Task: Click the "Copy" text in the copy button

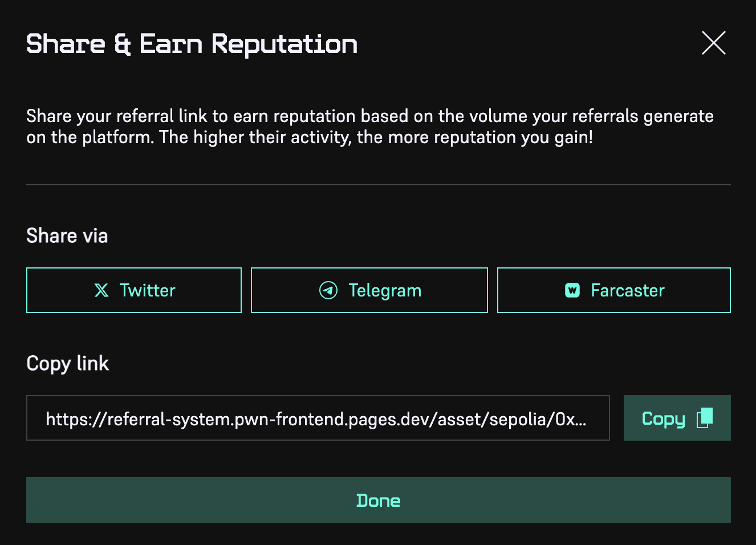Action: 663,418
